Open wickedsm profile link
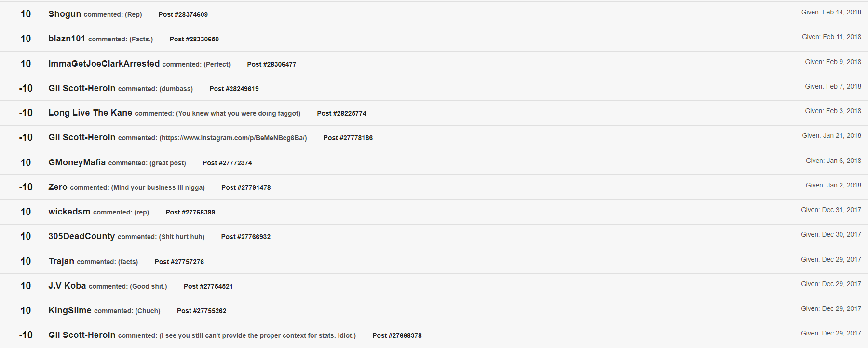 (x=69, y=212)
